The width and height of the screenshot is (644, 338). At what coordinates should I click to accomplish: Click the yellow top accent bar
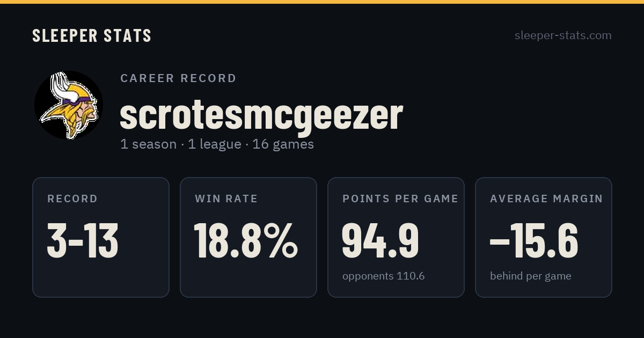[322, 2]
